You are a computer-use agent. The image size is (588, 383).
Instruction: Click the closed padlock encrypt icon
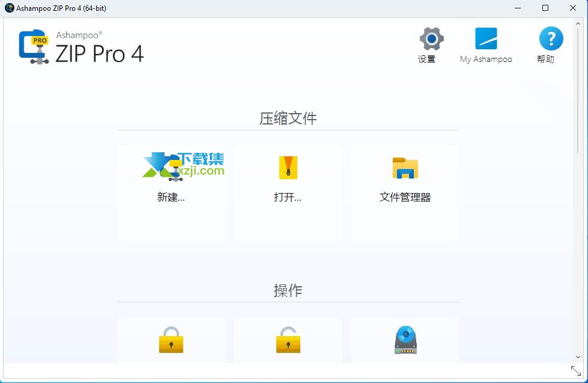(x=171, y=340)
